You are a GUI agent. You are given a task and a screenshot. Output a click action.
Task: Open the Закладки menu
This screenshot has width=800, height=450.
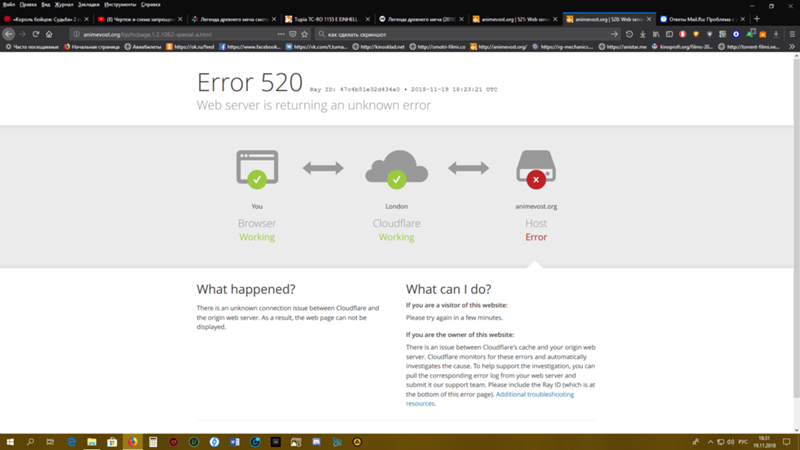[x=88, y=5]
